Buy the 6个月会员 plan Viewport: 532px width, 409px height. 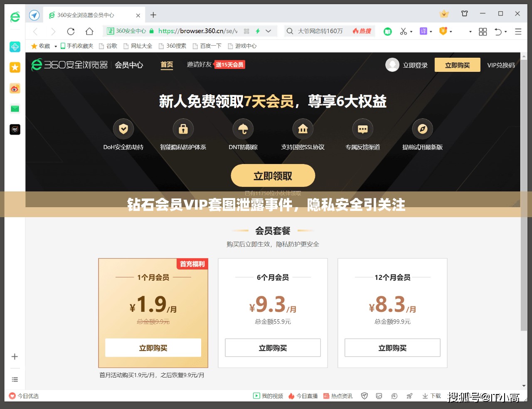coord(273,348)
